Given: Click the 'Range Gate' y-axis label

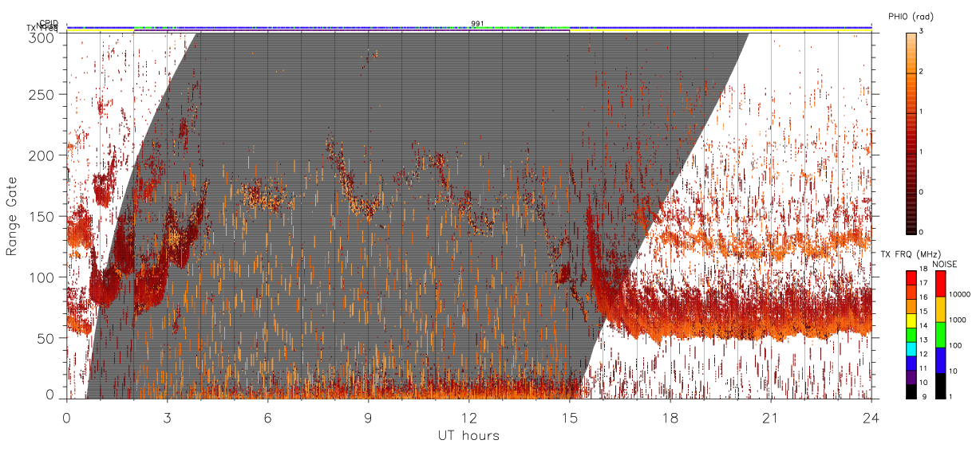Looking at the screenshot, I should tap(12, 216).
